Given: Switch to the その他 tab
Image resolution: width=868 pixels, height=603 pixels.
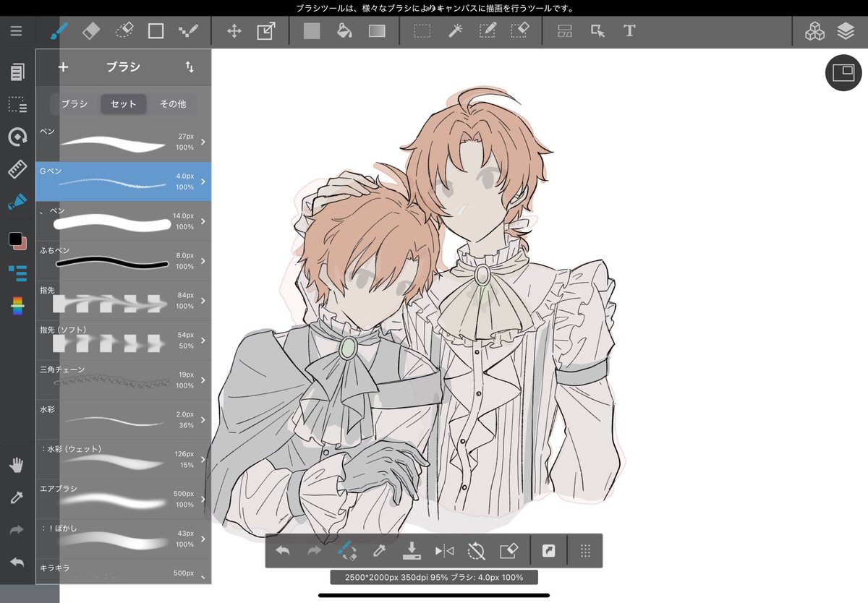Looking at the screenshot, I should click(172, 104).
